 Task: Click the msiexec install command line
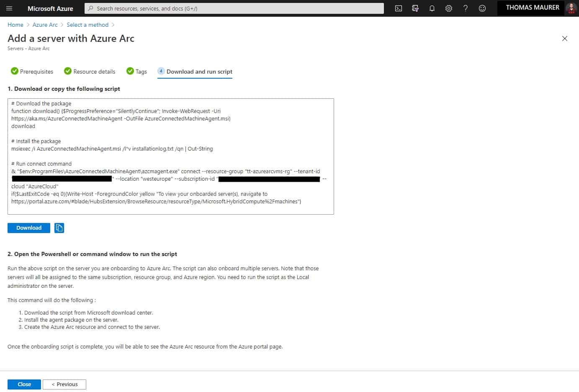112,149
